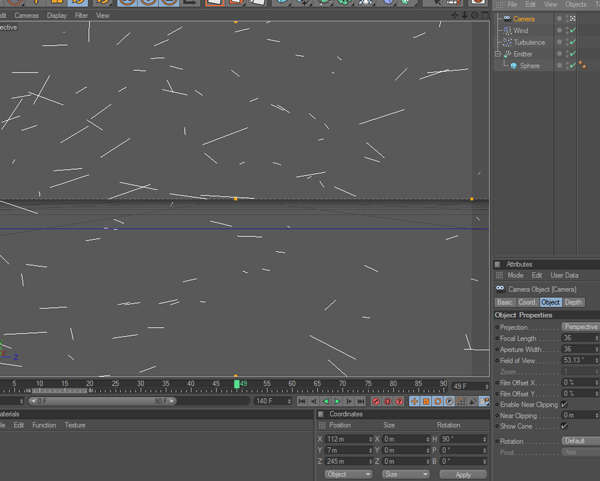Collapse the Emitter hierarchy in the object tree
This screenshot has width=600, height=481.
498,54
